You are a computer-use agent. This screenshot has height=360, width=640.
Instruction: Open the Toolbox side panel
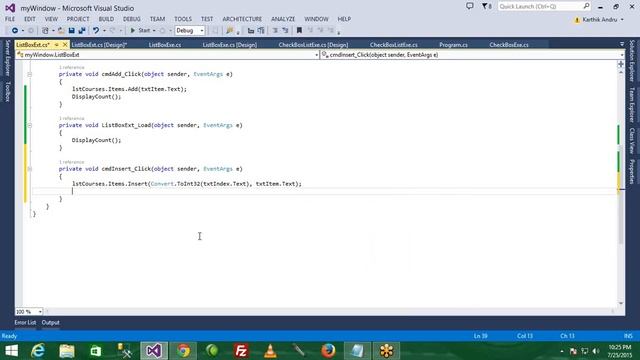7,91
